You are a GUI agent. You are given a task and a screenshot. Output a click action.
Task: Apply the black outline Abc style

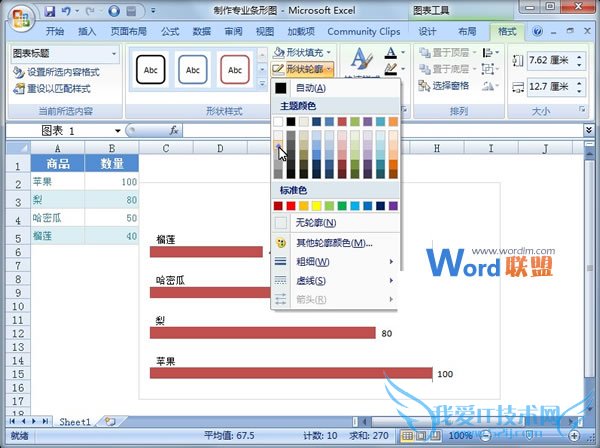coord(150,70)
